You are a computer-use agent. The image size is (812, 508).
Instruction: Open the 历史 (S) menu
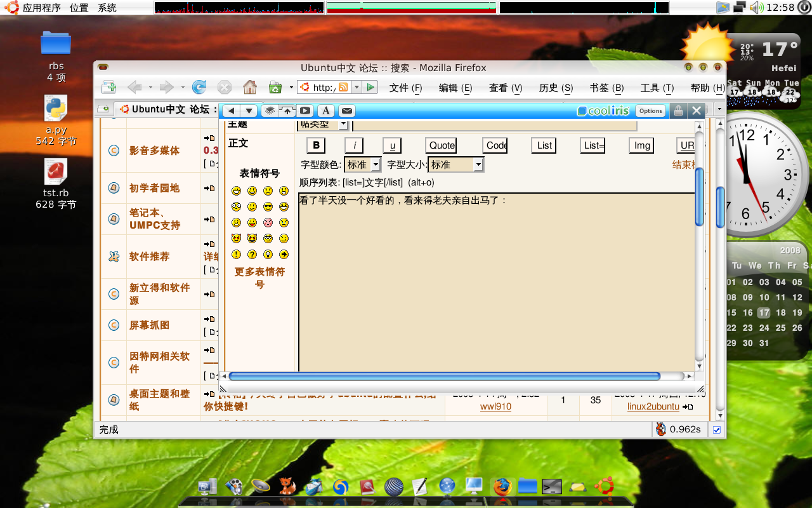[556, 88]
